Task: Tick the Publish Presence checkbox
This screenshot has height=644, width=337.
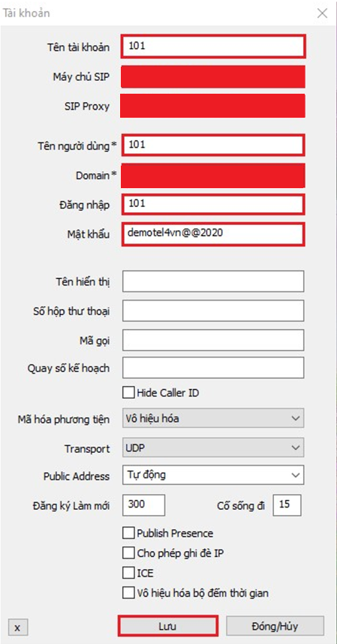Action: tap(128, 533)
